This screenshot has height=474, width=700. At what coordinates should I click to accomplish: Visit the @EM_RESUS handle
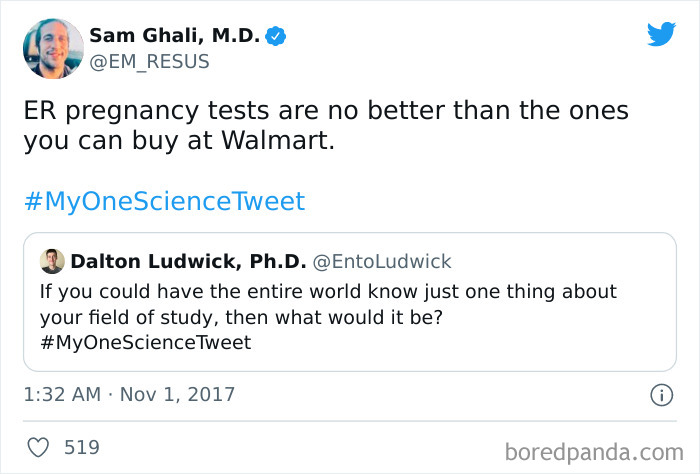pyautogui.click(x=150, y=61)
